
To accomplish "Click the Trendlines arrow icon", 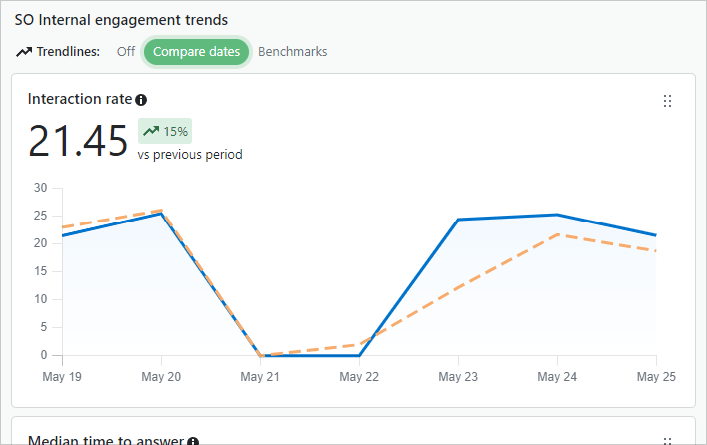I will pyautogui.click(x=24, y=52).
